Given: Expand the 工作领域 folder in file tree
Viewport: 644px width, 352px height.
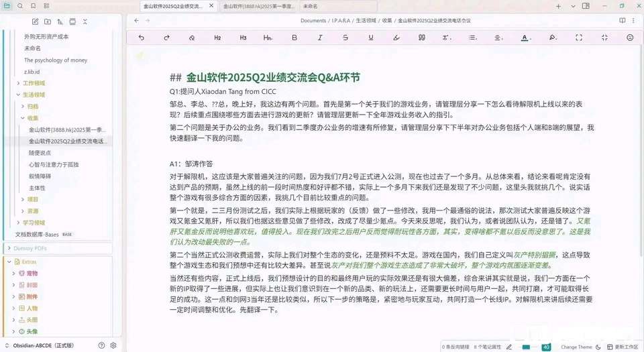Looking at the screenshot, I should pos(34,83).
